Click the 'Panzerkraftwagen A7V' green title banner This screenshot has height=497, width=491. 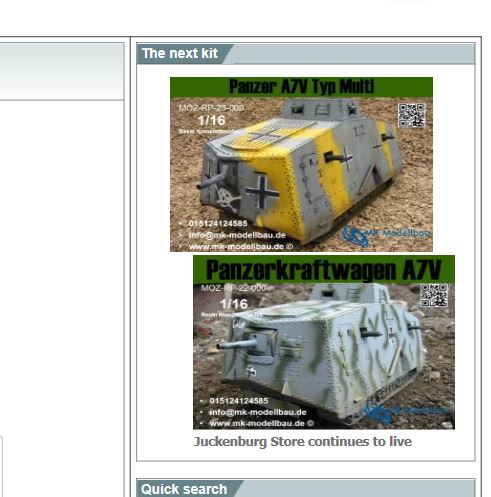pos(324,269)
